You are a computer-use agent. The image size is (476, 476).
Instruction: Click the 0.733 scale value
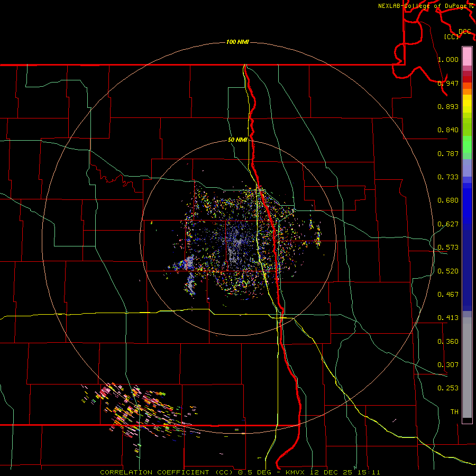point(448,177)
